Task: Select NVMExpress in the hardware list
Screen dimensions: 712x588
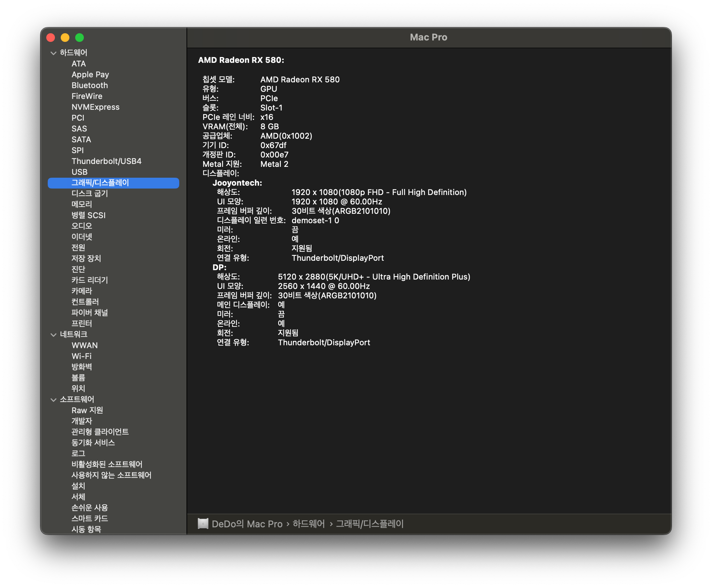Action: 95,107
